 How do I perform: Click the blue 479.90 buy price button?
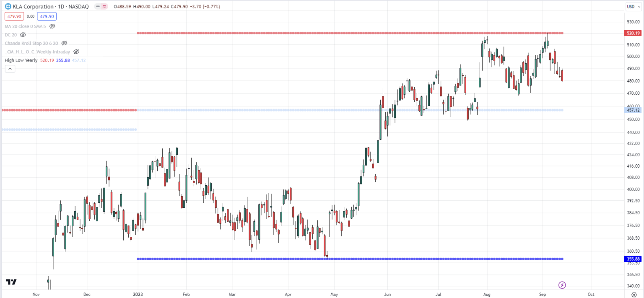point(47,16)
